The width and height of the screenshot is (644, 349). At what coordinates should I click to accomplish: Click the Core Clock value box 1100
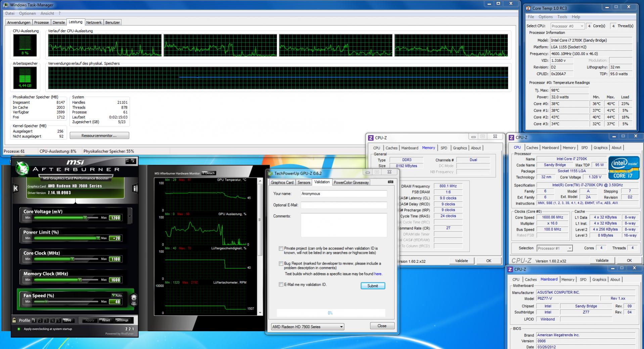[115, 259]
